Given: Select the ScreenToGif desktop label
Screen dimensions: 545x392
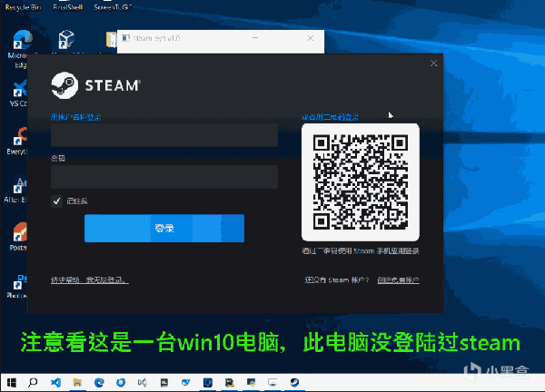Looking at the screenshot, I should [x=113, y=7].
